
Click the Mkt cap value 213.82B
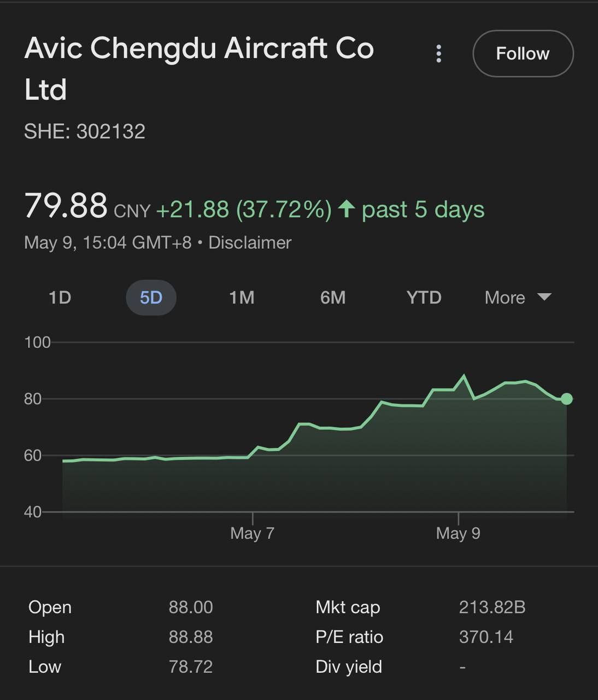click(x=492, y=607)
